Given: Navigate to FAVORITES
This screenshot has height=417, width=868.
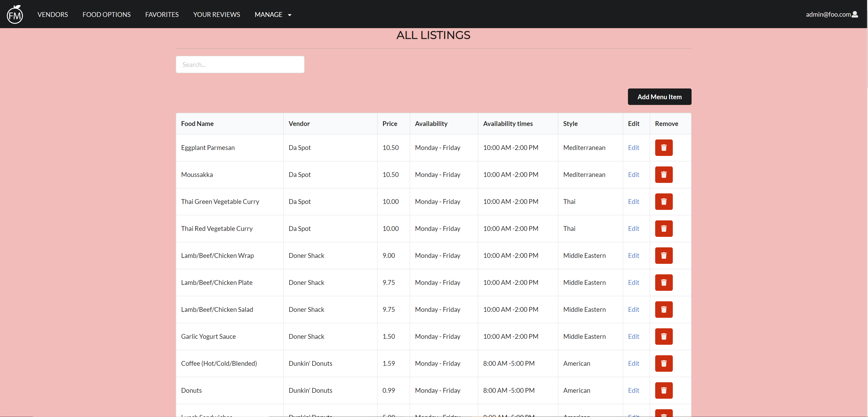Looking at the screenshot, I should (x=162, y=14).
